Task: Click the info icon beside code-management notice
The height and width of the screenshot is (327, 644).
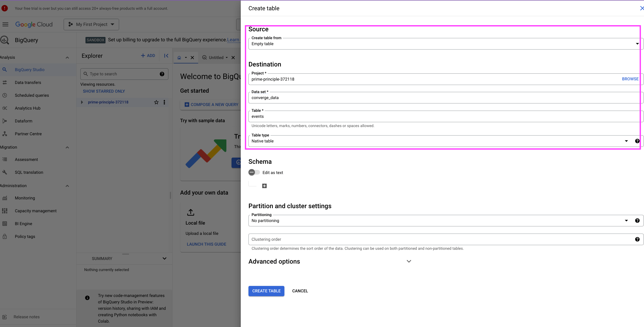Action: pos(87,298)
